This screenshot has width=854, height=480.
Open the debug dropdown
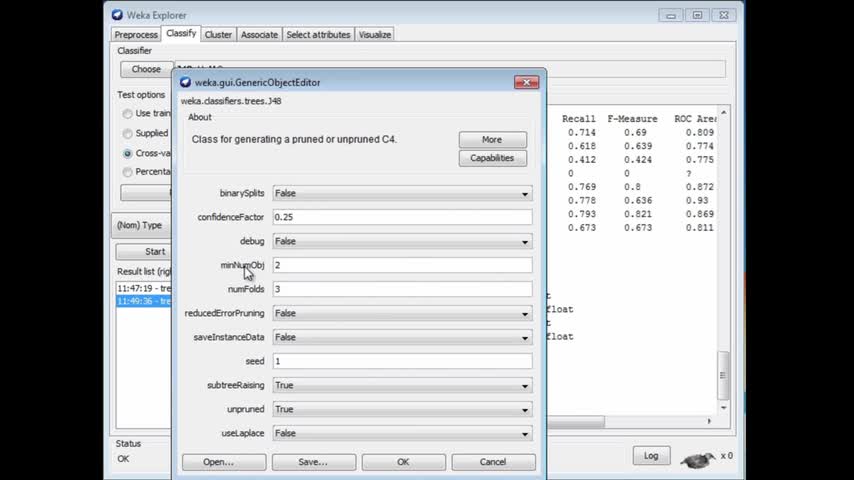402,241
